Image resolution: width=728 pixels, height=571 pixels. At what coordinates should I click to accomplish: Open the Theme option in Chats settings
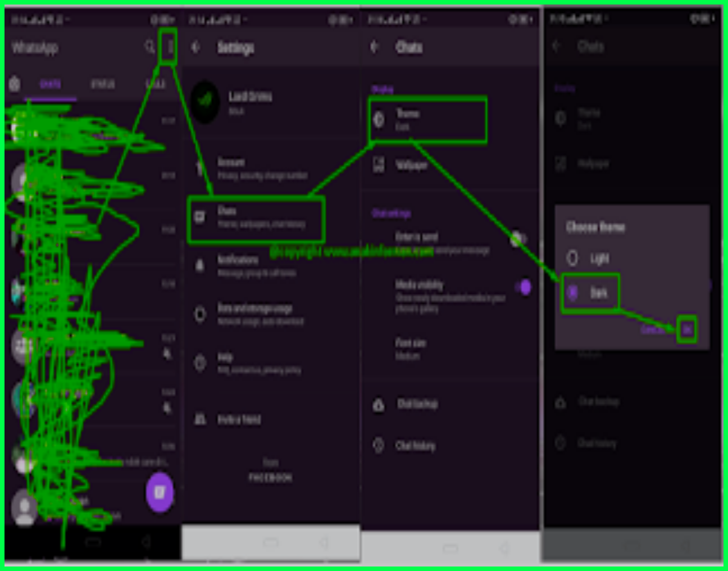(427, 120)
